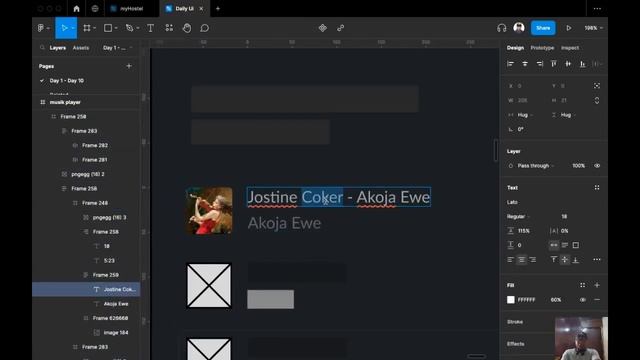Click the Create component icon
The image size is (640, 360).
[x=322, y=28]
